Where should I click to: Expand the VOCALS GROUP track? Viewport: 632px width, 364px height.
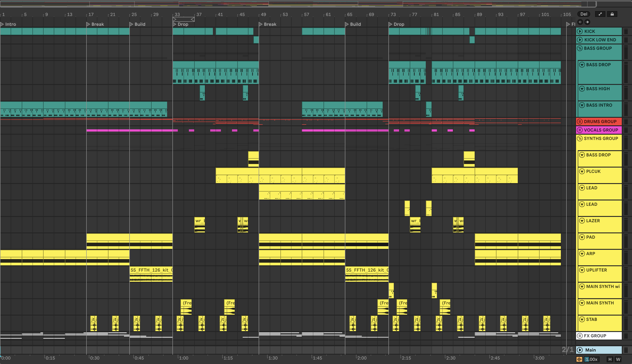tap(580, 130)
